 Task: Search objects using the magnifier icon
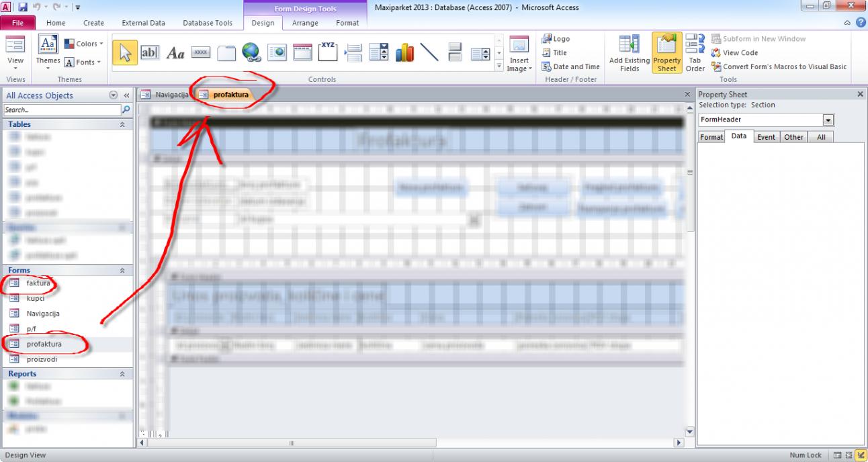pos(126,109)
